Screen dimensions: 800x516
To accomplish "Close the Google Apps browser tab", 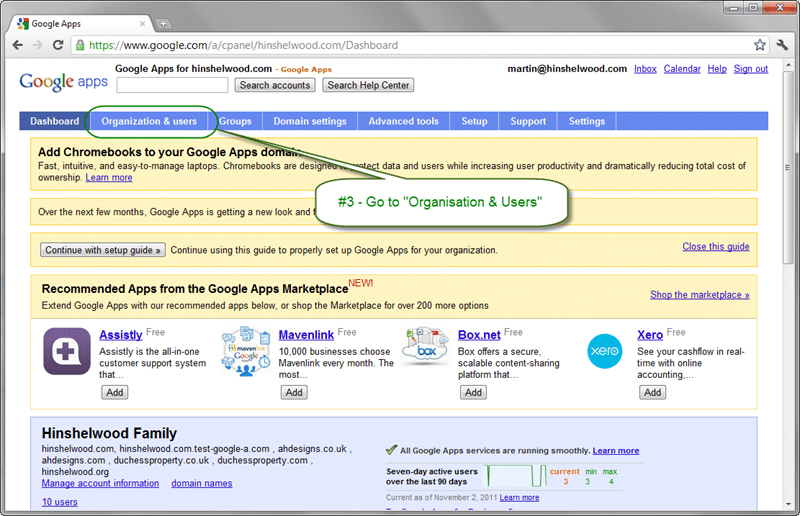I will pos(142,23).
